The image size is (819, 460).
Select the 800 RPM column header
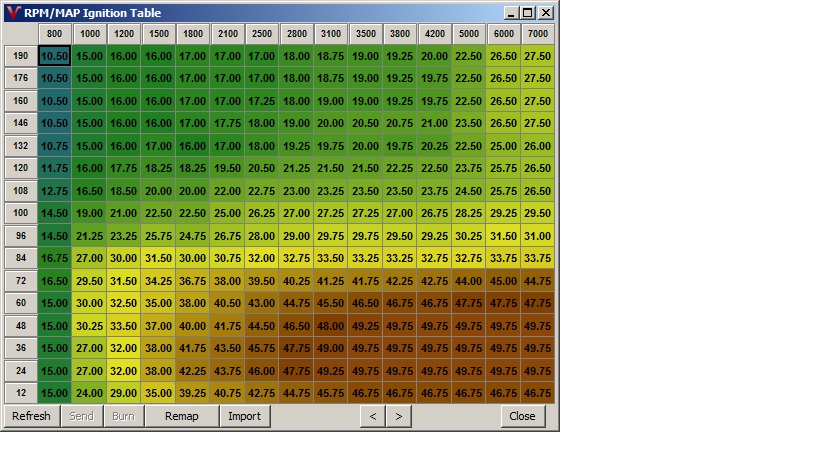54,34
